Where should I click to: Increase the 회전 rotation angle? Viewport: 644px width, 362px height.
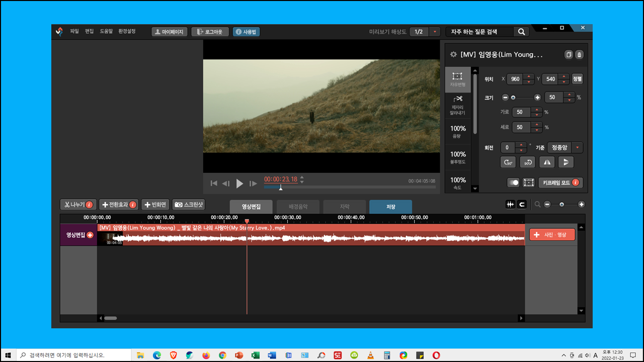521,145
